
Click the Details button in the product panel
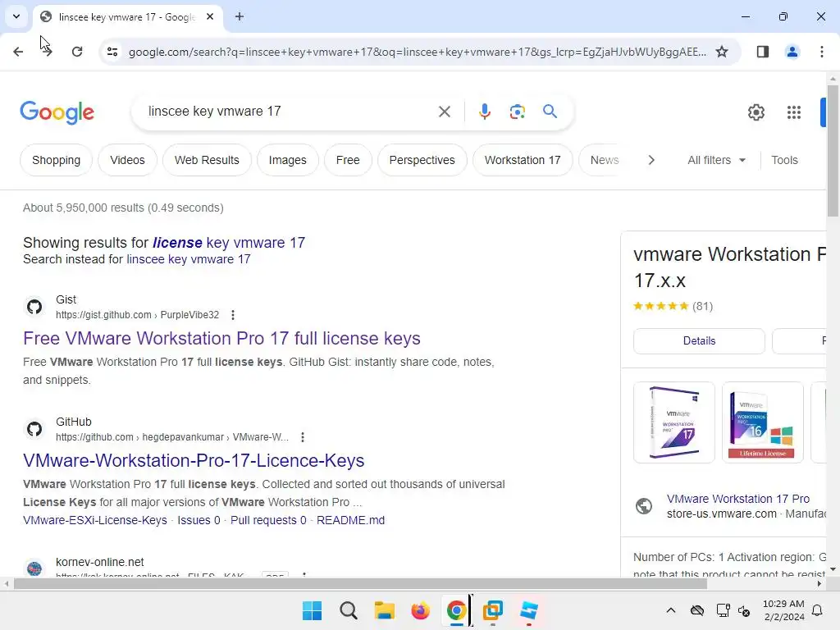click(x=699, y=340)
